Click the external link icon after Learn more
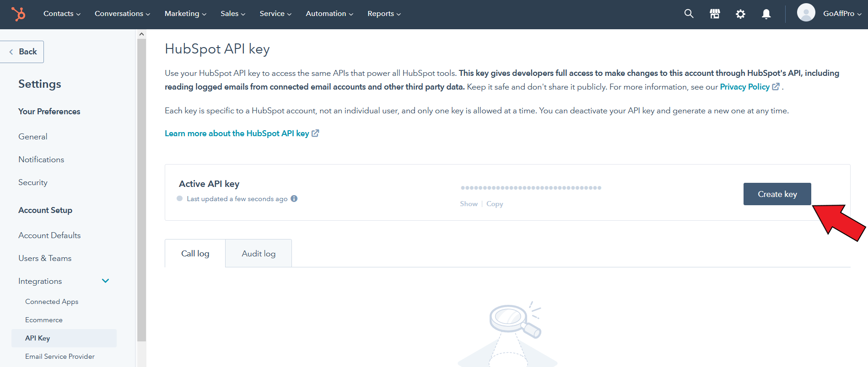The width and height of the screenshot is (868, 367). [x=315, y=133]
